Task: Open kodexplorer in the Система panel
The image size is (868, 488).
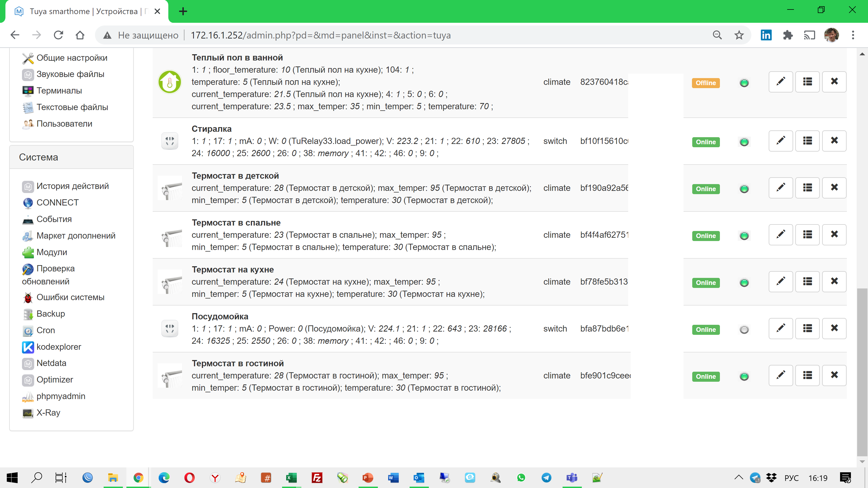Action: [59, 346]
